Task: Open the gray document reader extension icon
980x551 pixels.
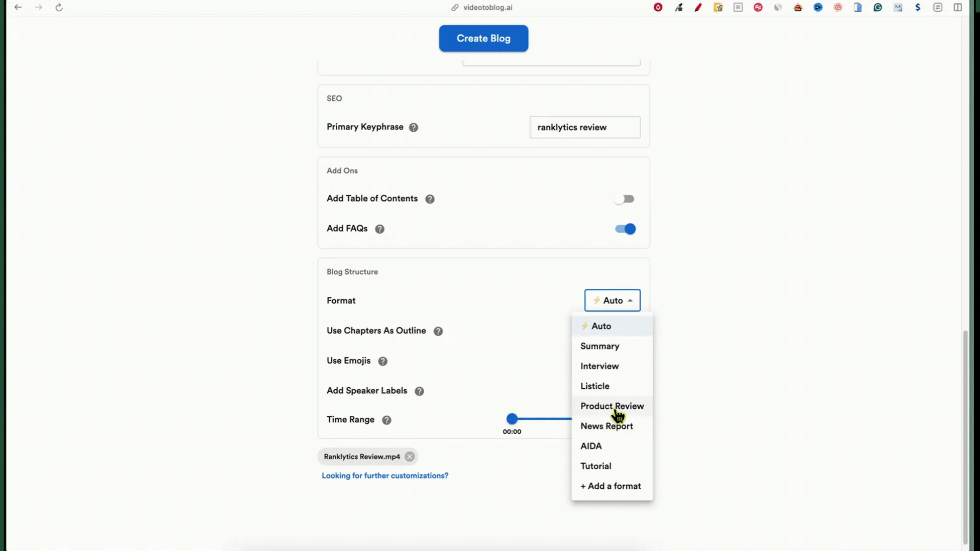Action: [738, 7]
